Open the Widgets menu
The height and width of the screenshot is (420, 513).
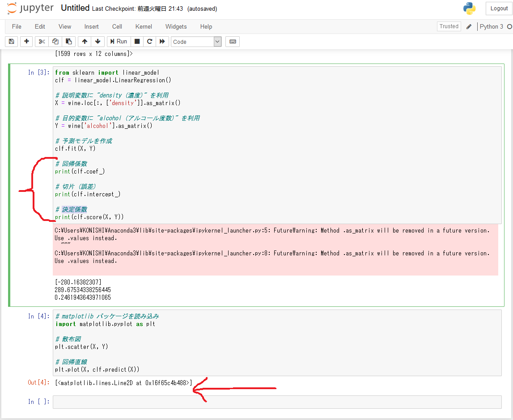tap(176, 26)
